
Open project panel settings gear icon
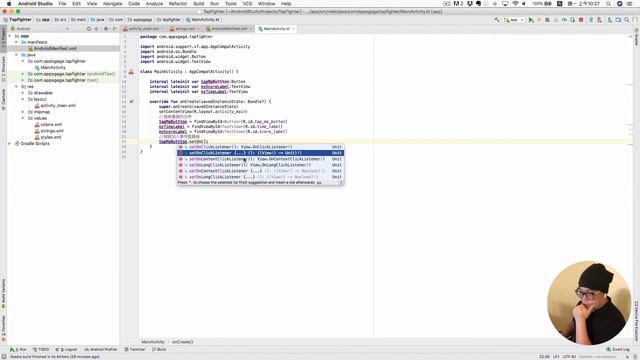click(x=106, y=29)
